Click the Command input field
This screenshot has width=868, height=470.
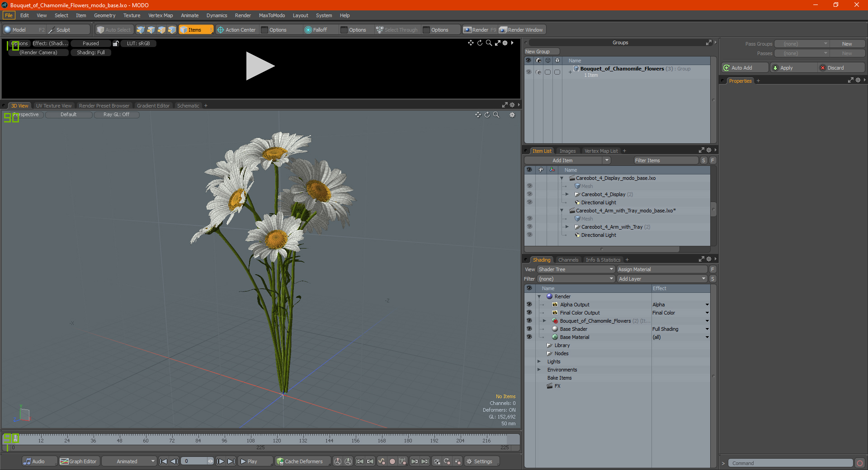pos(790,463)
